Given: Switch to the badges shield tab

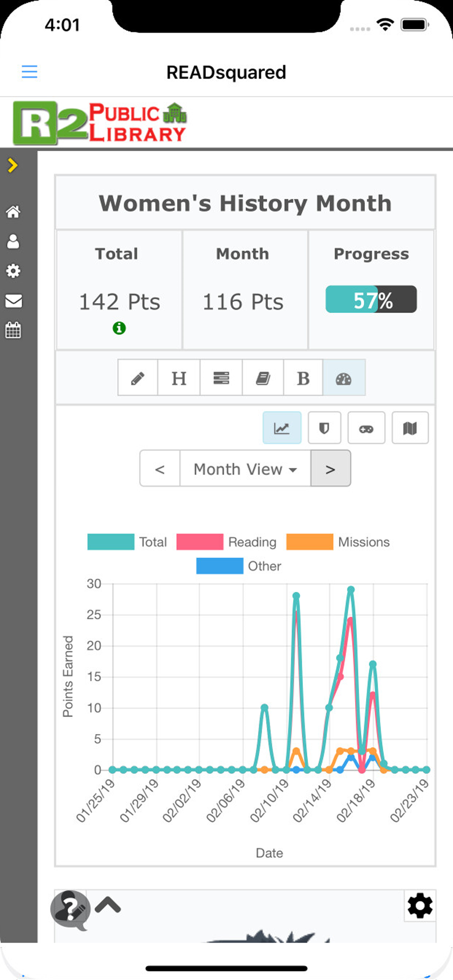Looking at the screenshot, I should click(324, 428).
